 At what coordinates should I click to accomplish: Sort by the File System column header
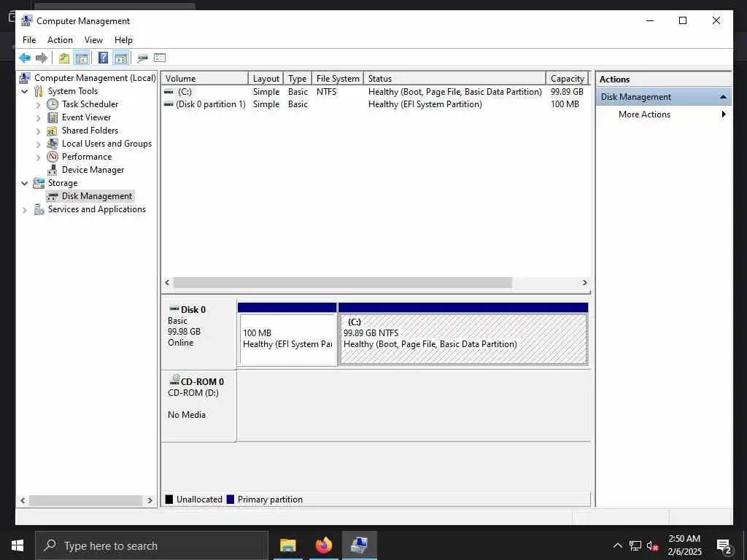coord(338,79)
